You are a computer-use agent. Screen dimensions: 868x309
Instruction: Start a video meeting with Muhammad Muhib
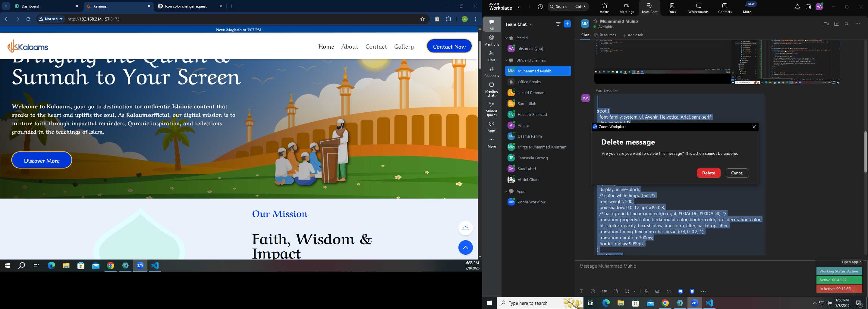(x=826, y=24)
